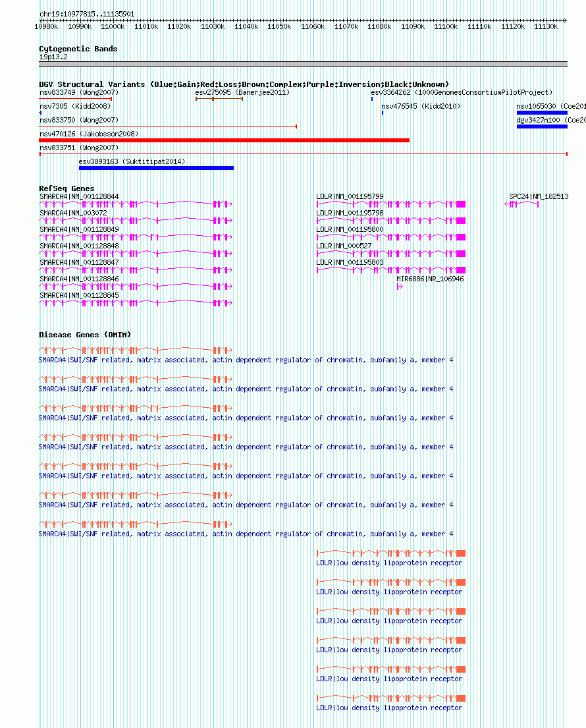This screenshot has width=586, height=728.
Task: Click the magenta SPC24 gene model glyph
Action: point(521,204)
